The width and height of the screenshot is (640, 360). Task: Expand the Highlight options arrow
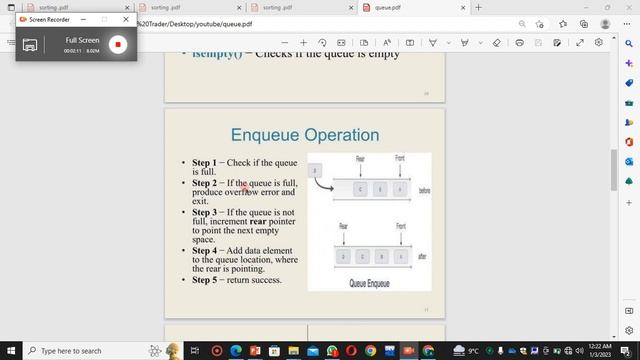click(x=480, y=43)
